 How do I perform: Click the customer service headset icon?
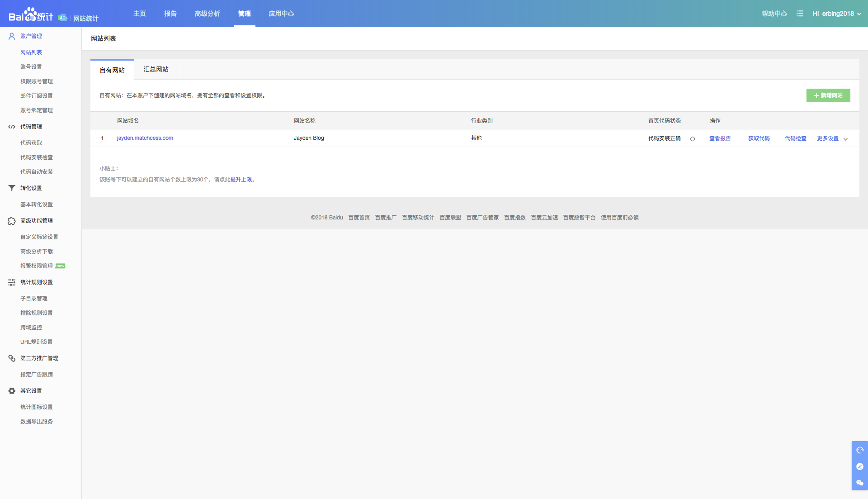(x=860, y=450)
